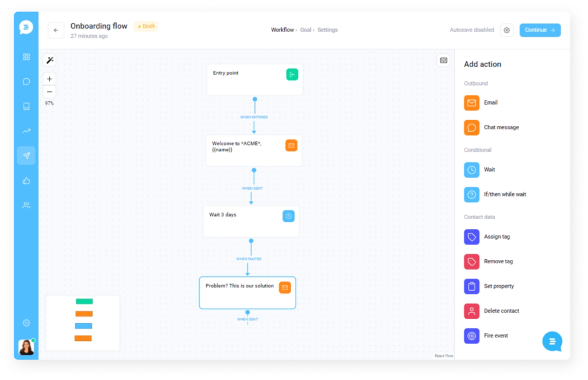Open conversations speech bubble icon in sidebar

26,82
